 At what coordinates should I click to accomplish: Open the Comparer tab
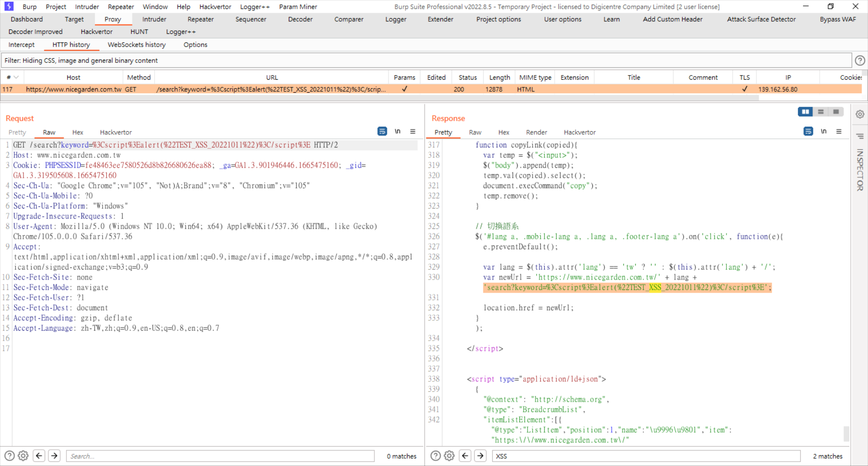[x=349, y=19]
